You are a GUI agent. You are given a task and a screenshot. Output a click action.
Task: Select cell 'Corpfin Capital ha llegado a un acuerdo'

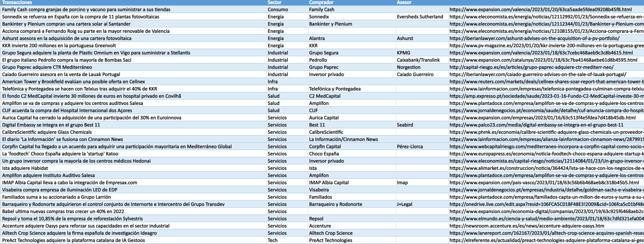tap(133, 147)
